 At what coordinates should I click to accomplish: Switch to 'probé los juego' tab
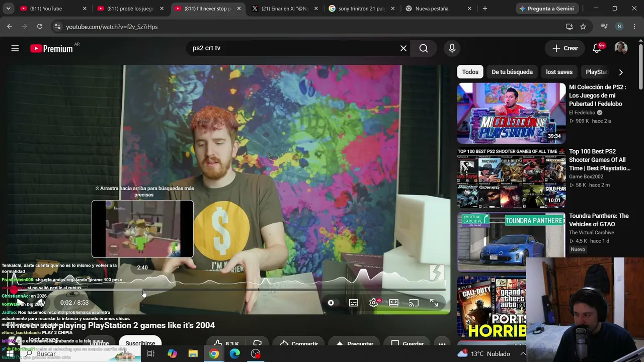(x=131, y=9)
